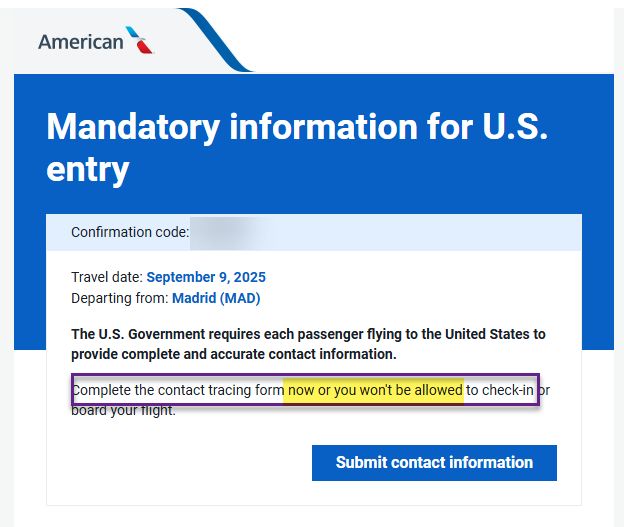Click "Complete the contact tracing form" text
Viewport: 624px width, 527px height.
point(178,390)
